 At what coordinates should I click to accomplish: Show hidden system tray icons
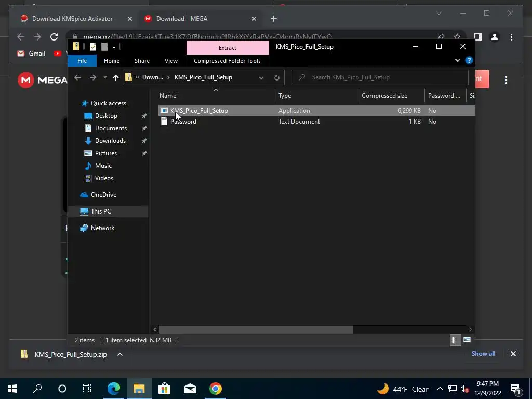tap(440, 389)
